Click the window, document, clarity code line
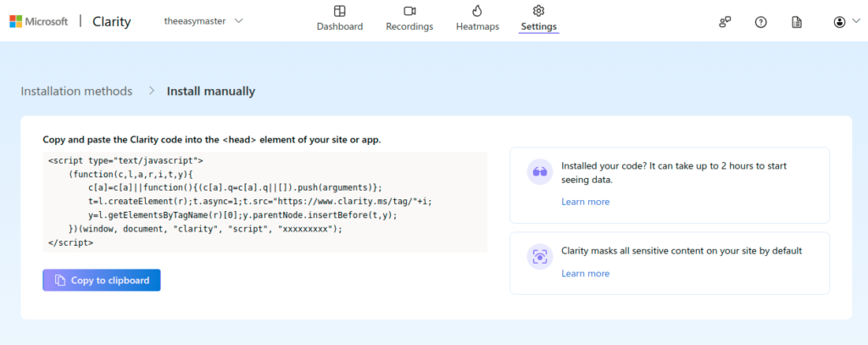The image size is (868, 345). pos(205,229)
